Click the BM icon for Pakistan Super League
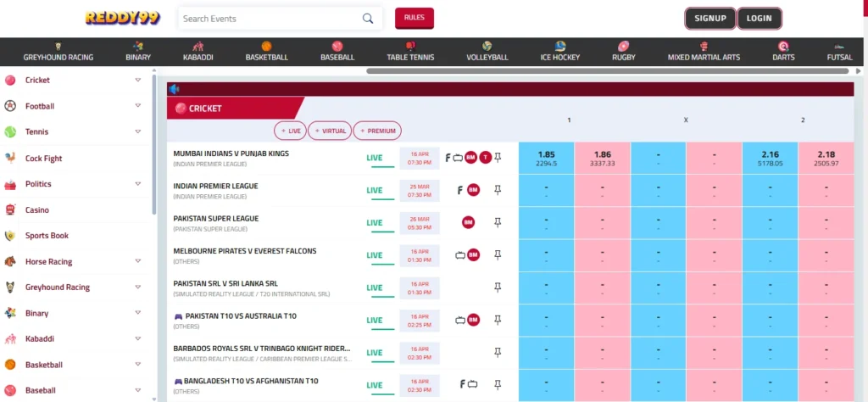 tap(468, 222)
